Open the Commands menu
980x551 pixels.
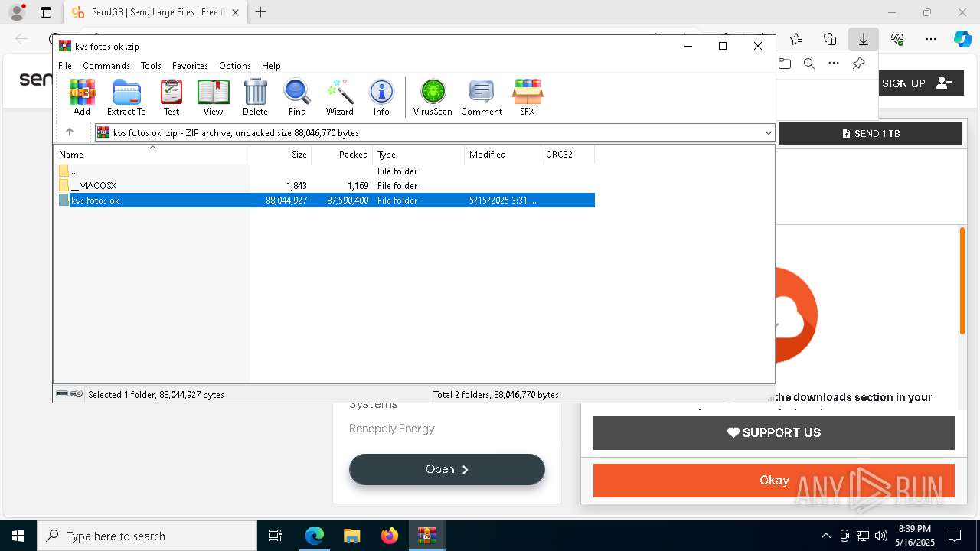tap(106, 66)
